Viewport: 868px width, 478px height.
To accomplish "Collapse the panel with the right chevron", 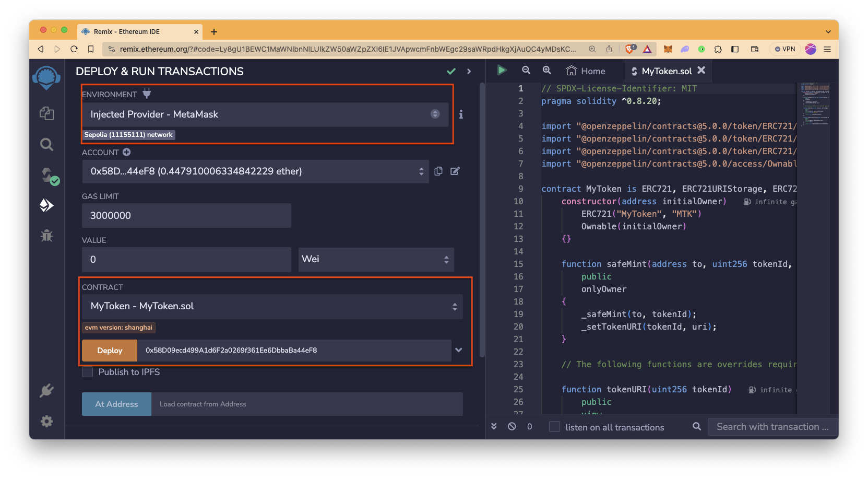I will point(469,71).
